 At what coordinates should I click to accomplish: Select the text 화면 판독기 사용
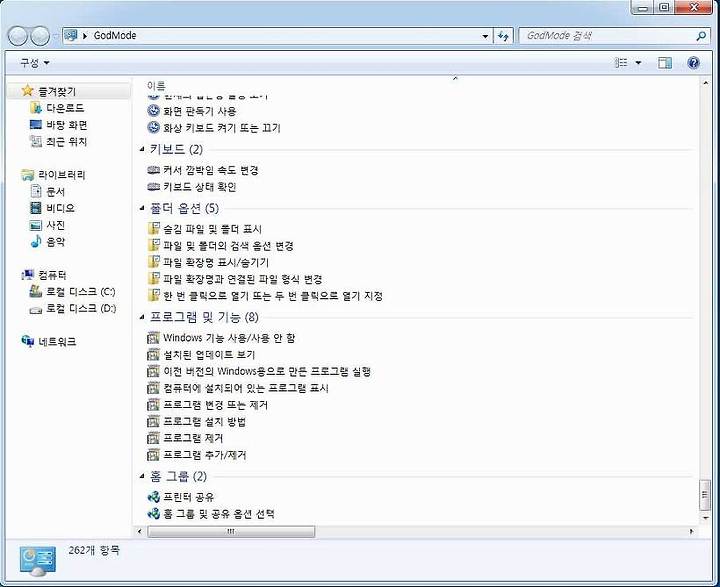coord(200,111)
